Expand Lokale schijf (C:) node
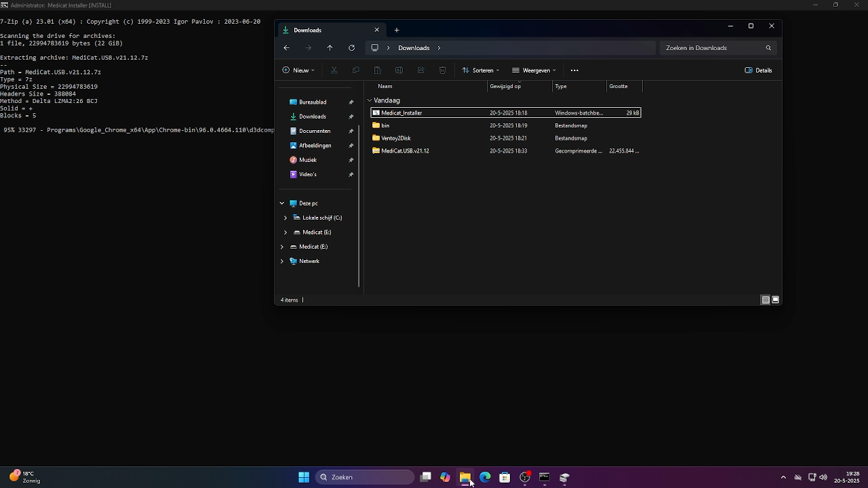The width and height of the screenshot is (868, 488). coord(285,218)
